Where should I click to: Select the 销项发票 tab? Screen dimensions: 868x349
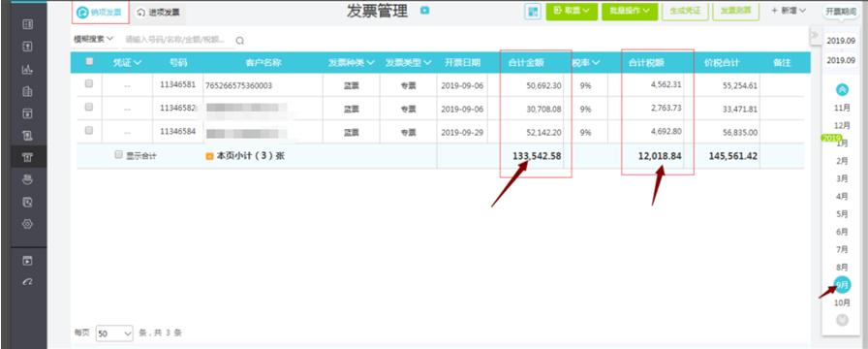point(100,13)
